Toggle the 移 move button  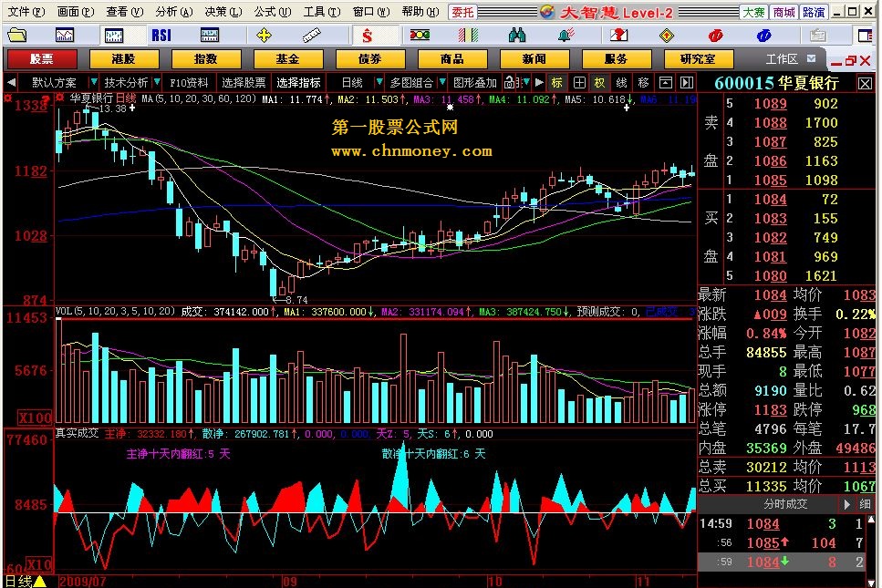(644, 83)
